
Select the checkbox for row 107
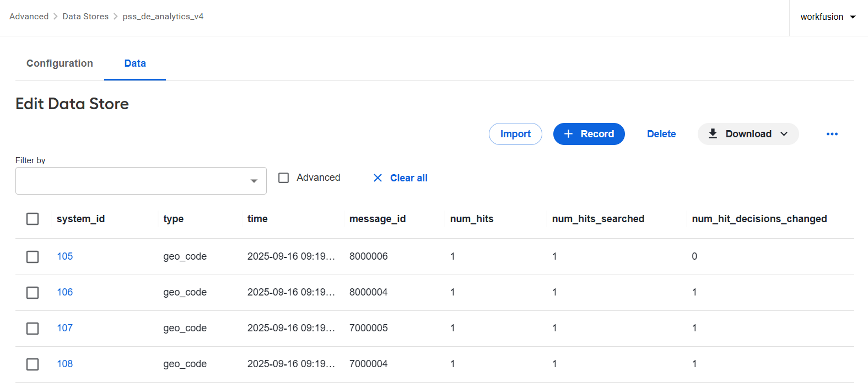coord(33,329)
